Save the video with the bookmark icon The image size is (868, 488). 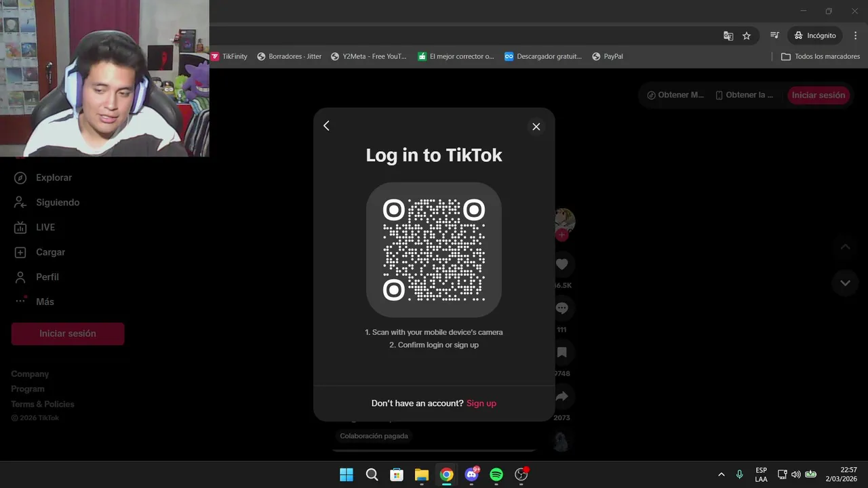click(561, 352)
